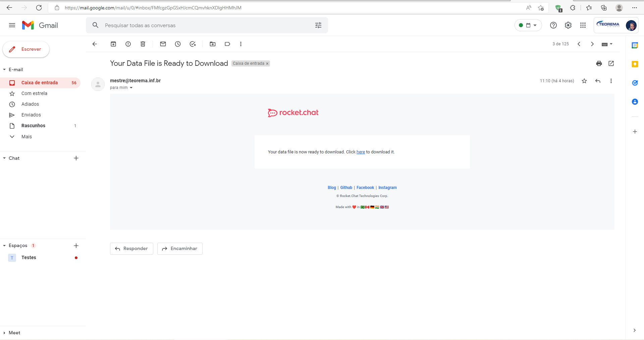Add this email to Tasks
This screenshot has width=644, height=340.
click(193, 44)
